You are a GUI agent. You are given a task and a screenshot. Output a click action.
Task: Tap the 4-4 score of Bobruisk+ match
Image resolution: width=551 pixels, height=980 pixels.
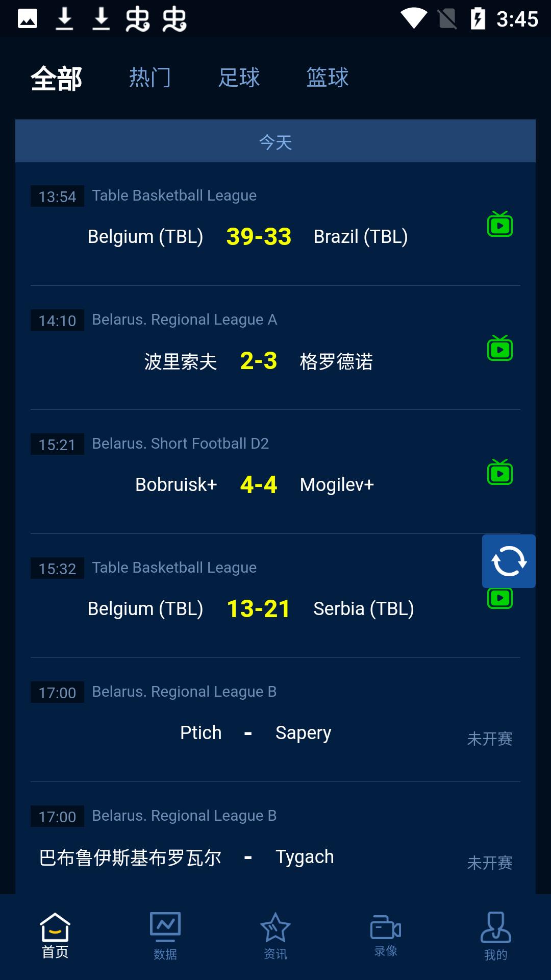(x=259, y=484)
